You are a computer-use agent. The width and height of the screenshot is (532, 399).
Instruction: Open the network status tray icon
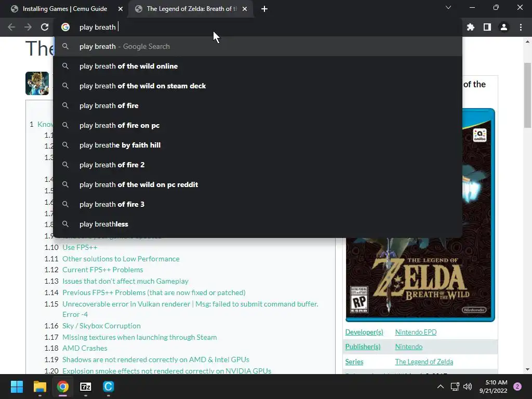point(455,387)
